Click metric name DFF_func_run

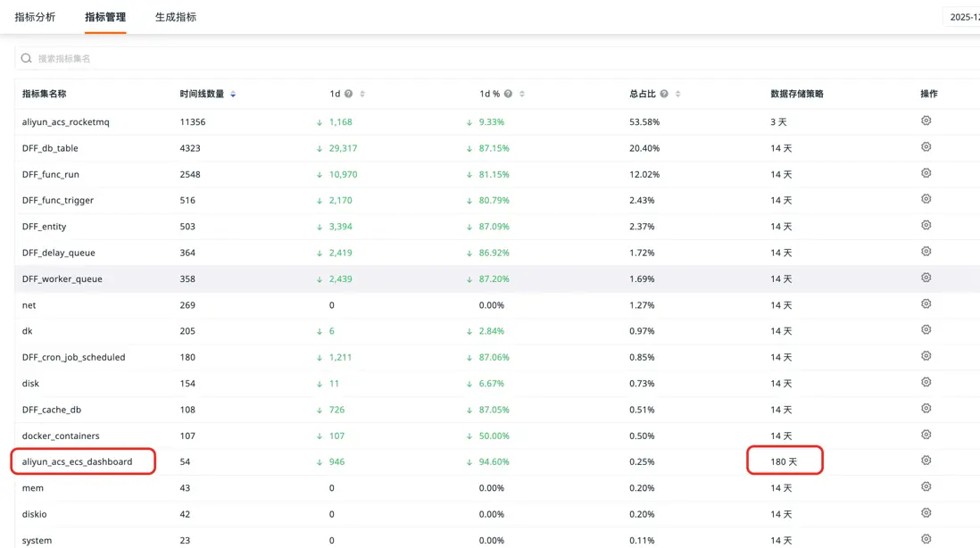click(x=51, y=174)
